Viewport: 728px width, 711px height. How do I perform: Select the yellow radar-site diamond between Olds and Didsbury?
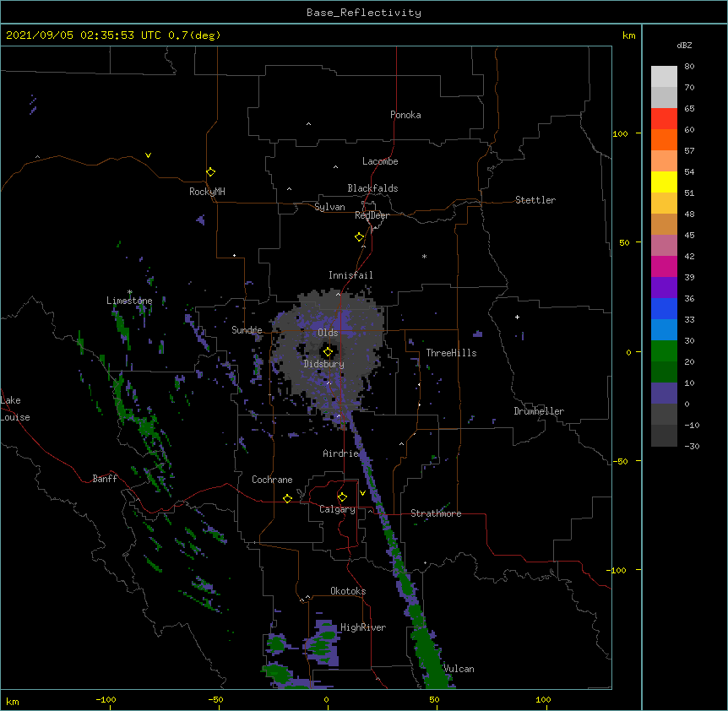point(329,352)
